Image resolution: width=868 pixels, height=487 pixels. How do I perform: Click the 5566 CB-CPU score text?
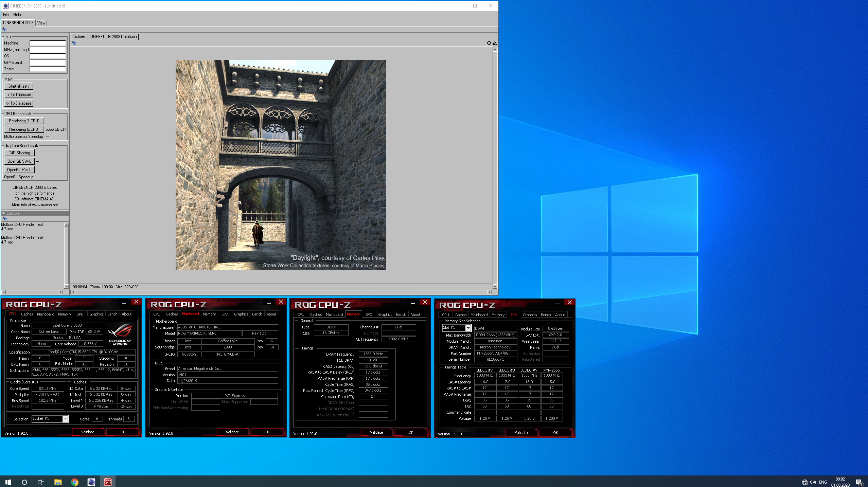56,129
